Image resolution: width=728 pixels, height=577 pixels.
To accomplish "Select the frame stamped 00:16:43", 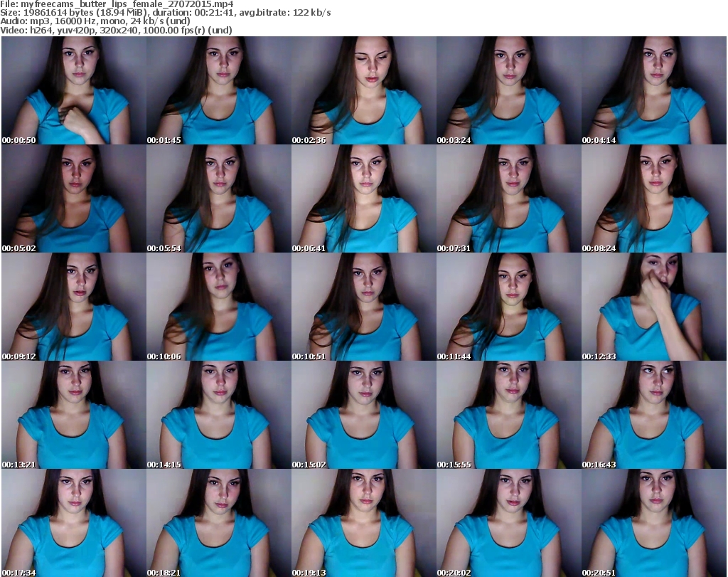I will pos(654,415).
